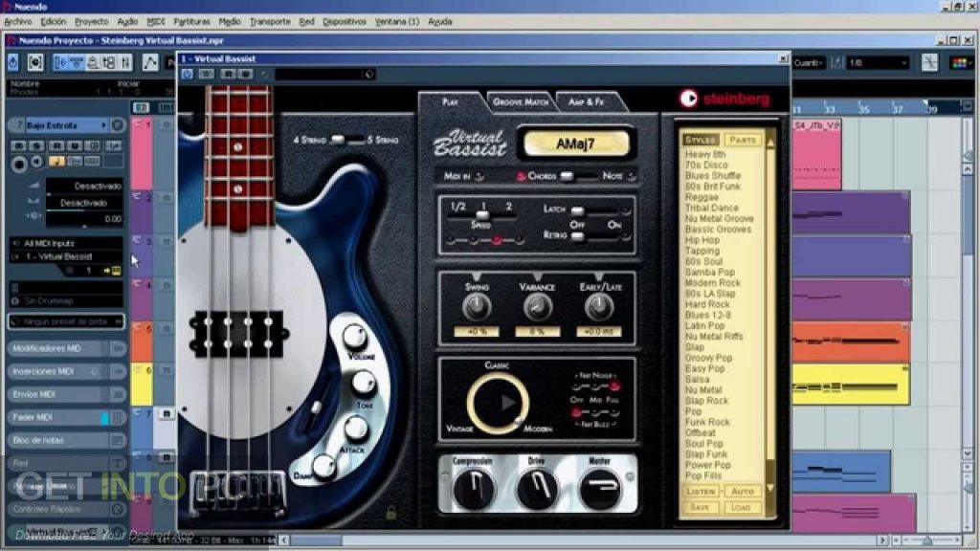Click the Variance knob
This screenshot has height=551, width=980.
(537, 307)
